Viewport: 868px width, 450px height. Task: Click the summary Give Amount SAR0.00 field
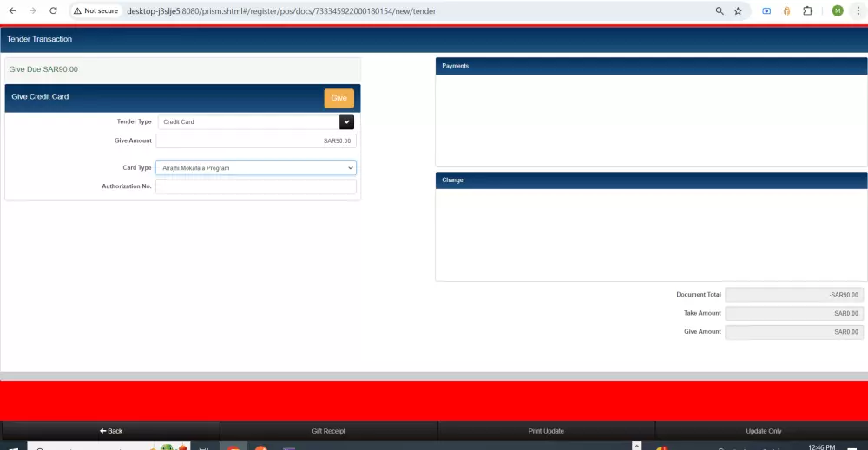(x=794, y=332)
